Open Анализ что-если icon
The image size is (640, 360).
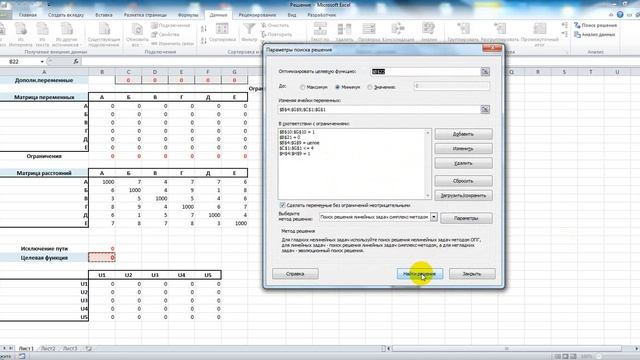pyautogui.click(x=429, y=32)
